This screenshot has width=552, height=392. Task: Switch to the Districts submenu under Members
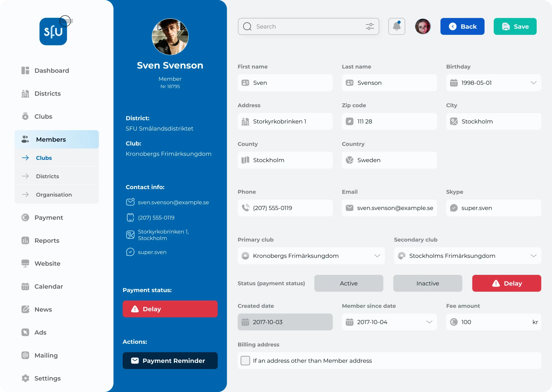point(48,176)
